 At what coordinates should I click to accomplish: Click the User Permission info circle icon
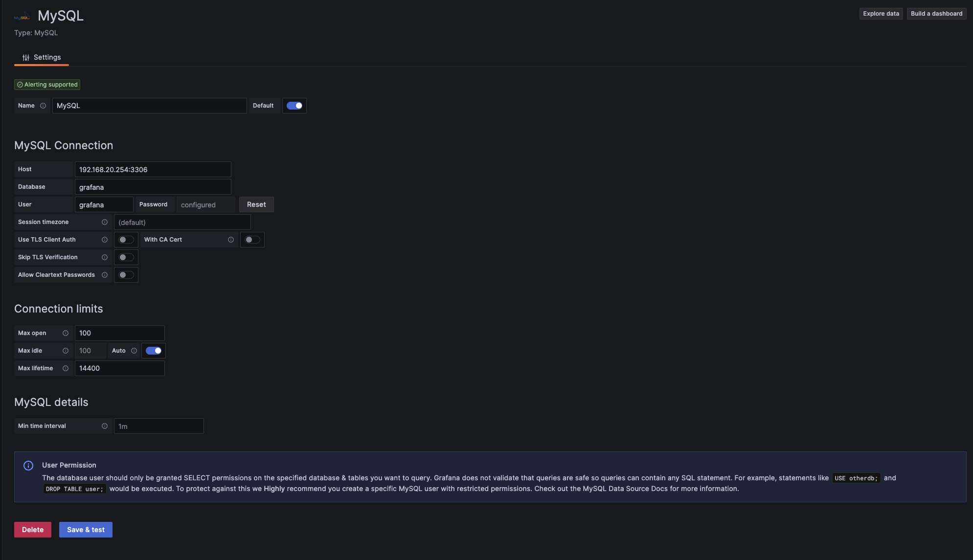click(28, 466)
